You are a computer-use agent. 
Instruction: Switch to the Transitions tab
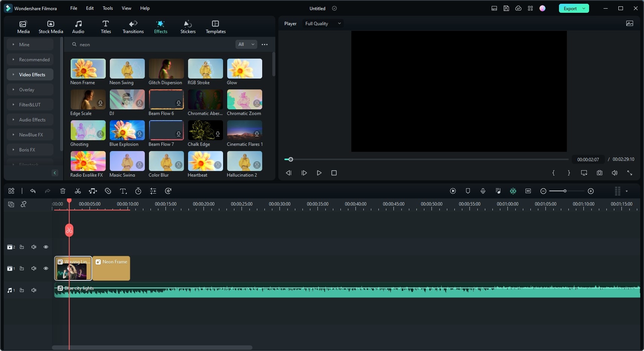coord(133,27)
